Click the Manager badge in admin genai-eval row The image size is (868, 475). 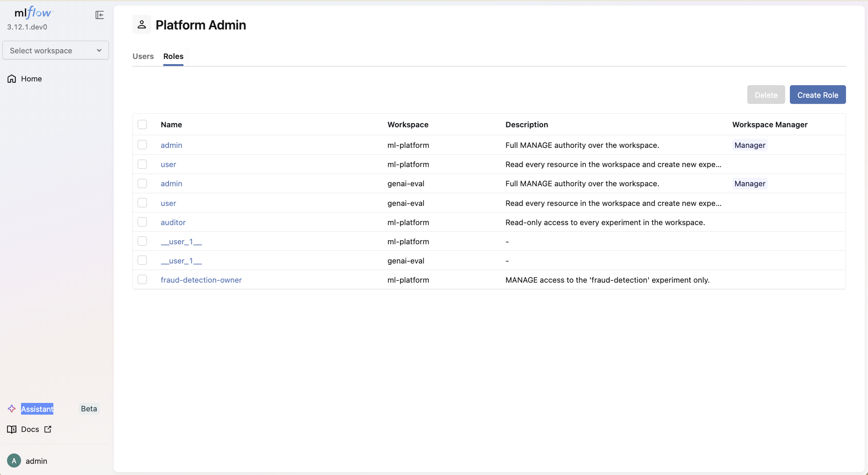(750, 183)
